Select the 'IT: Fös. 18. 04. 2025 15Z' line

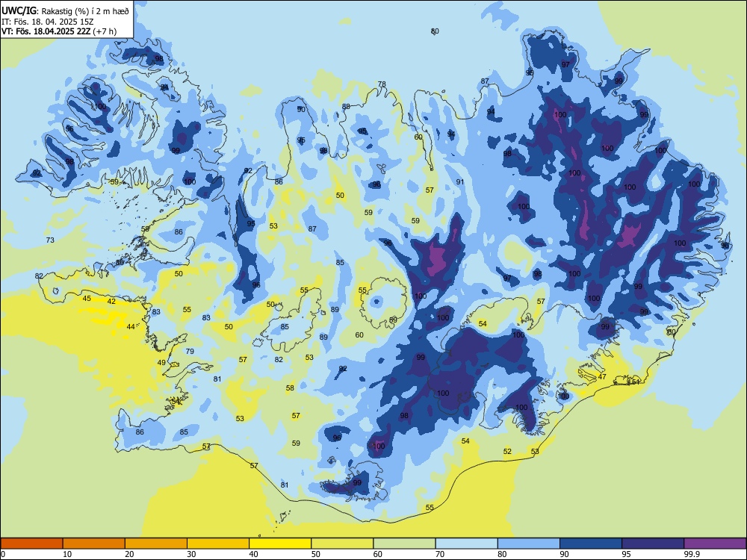pyautogui.click(x=47, y=22)
